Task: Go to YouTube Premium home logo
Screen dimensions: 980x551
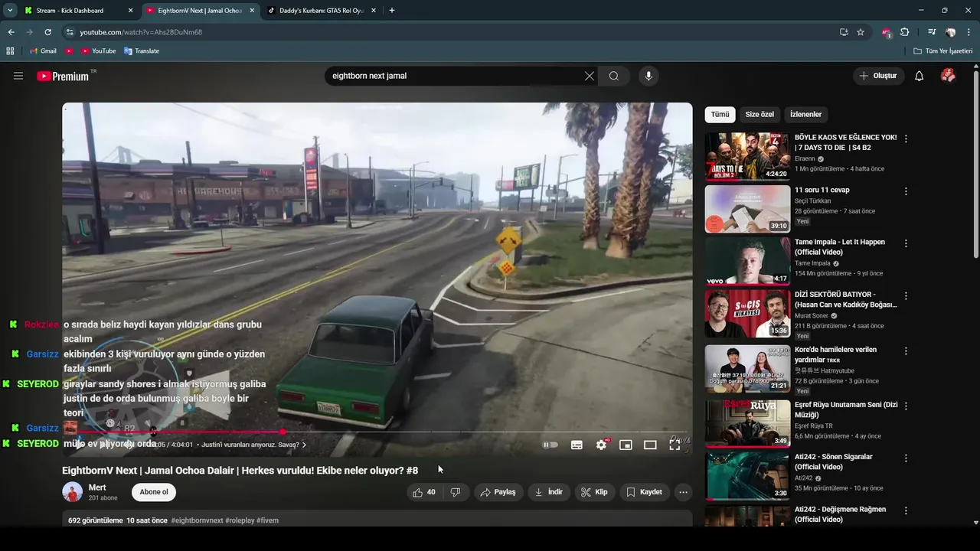Action: tap(63, 76)
